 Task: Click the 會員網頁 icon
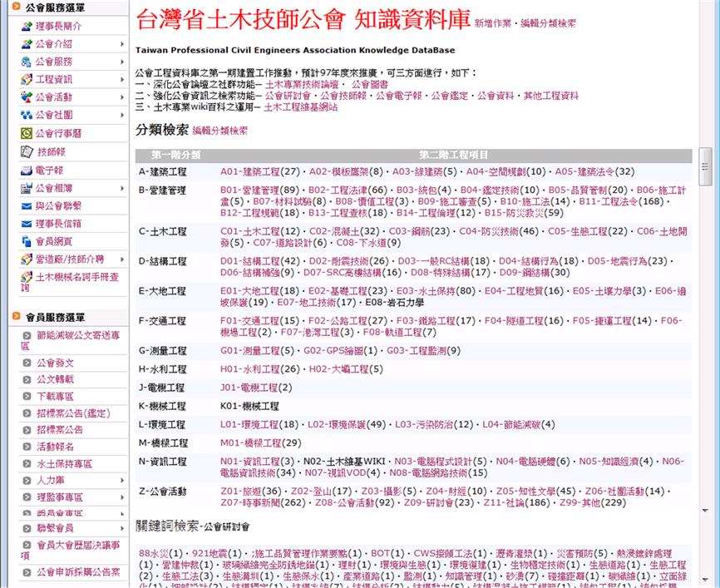click(x=26, y=241)
